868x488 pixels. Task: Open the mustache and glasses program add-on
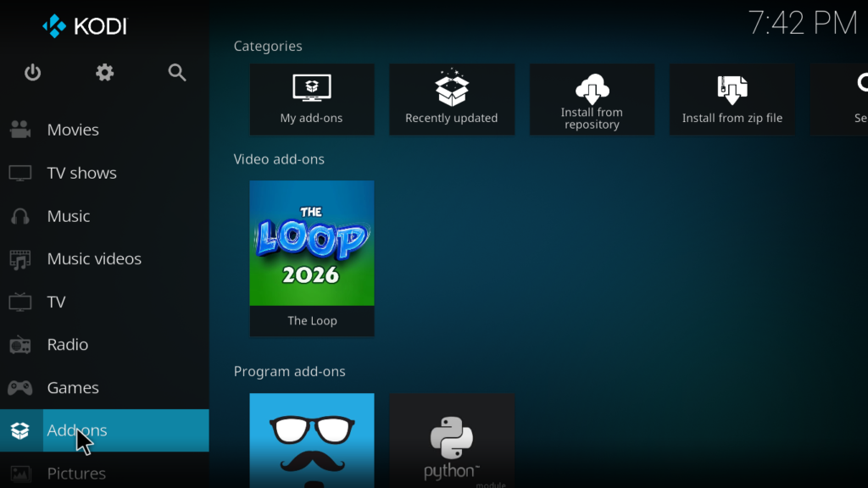(x=312, y=441)
